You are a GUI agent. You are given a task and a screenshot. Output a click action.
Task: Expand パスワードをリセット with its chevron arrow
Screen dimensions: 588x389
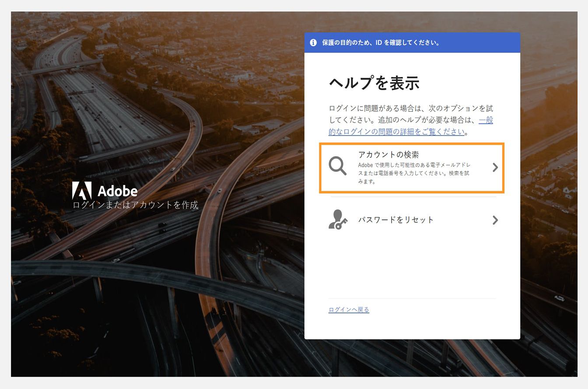[x=495, y=220]
